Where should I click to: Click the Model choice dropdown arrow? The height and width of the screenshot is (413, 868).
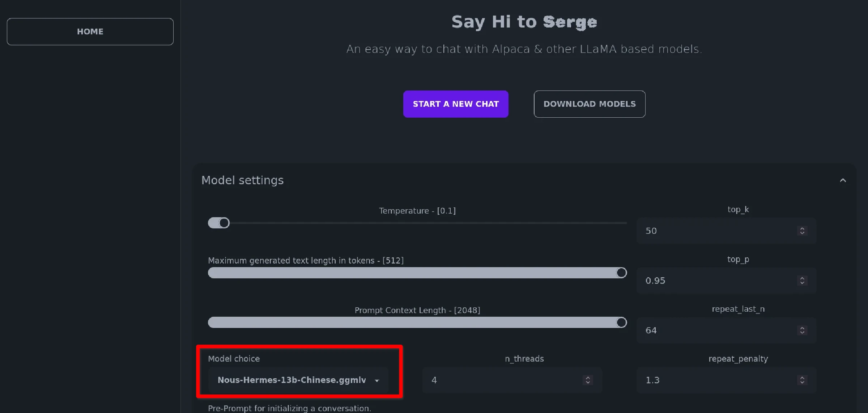377,380
